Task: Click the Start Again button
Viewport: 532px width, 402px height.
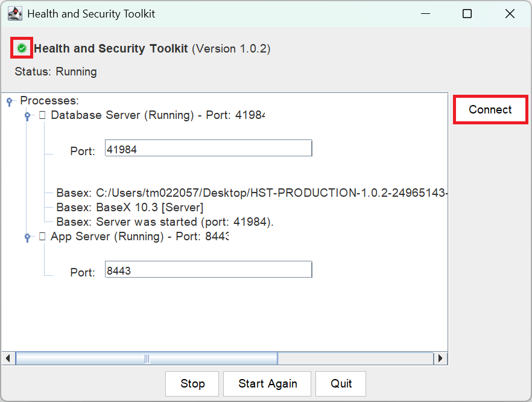Action: (267, 383)
